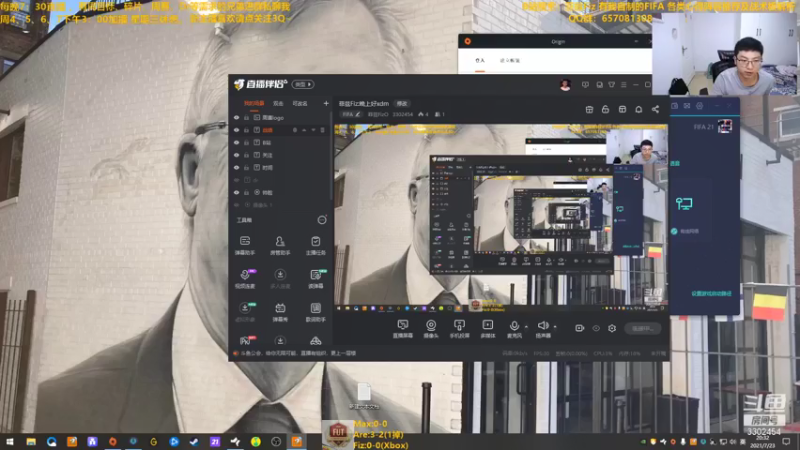Click the FIFA 21 game thumbnail
Screen dimensions: 800x450
[x=724, y=126]
